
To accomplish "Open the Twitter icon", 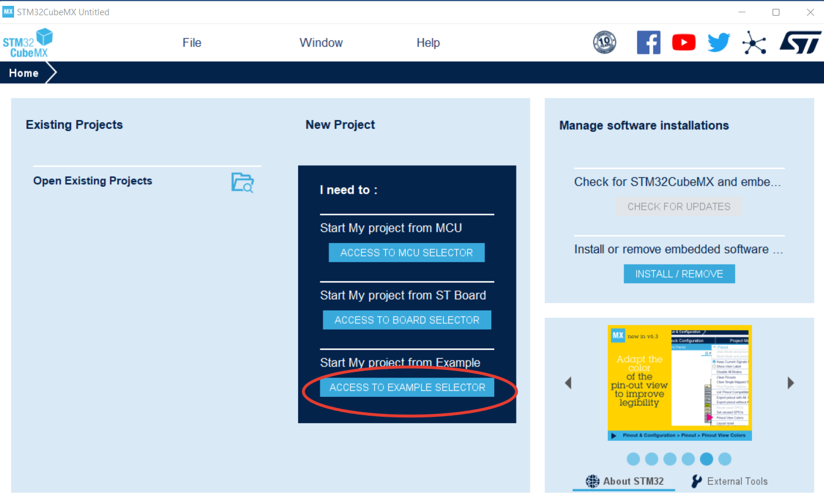I will [719, 42].
